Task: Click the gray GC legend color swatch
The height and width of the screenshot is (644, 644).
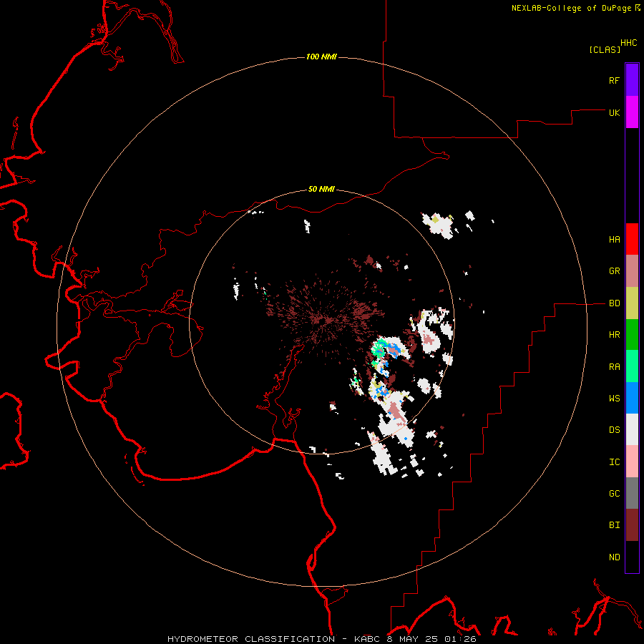Action: 632,493
